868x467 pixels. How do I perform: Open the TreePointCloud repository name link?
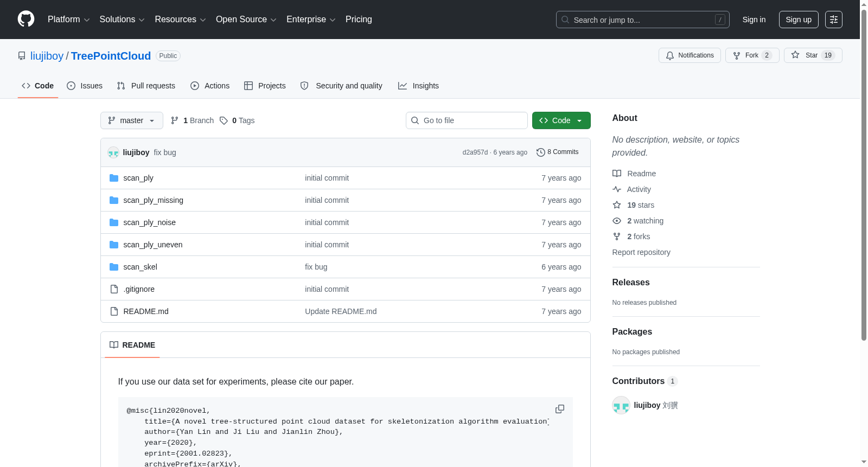tap(111, 56)
